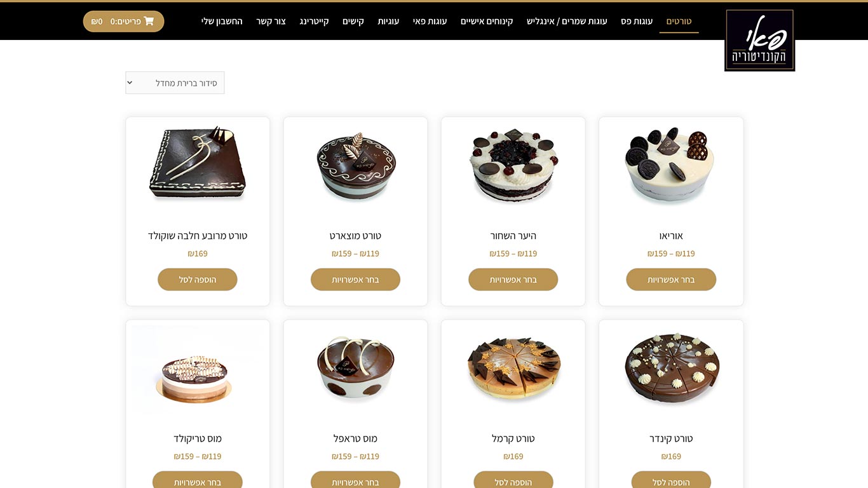The image size is (868, 488).
Task: Open החשבון שלי account page
Action: coord(222,21)
